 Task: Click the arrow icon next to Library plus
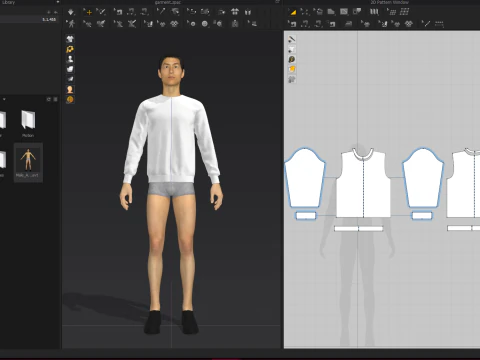click(x=55, y=12)
